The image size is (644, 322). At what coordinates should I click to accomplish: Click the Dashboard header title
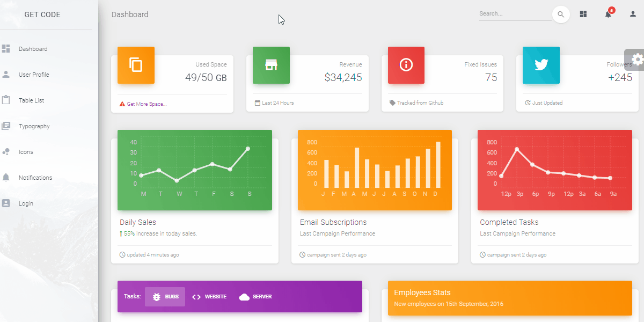(130, 14)
